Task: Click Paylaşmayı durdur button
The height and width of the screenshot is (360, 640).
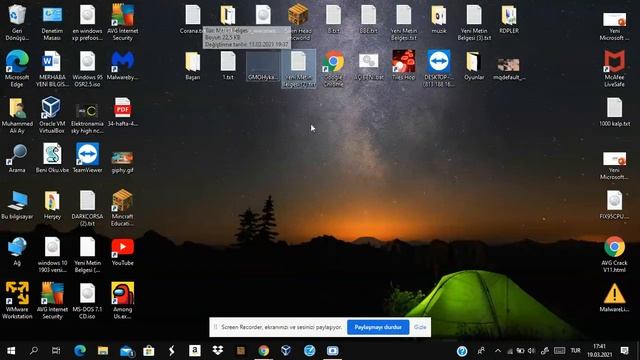Action: (378, 327)
